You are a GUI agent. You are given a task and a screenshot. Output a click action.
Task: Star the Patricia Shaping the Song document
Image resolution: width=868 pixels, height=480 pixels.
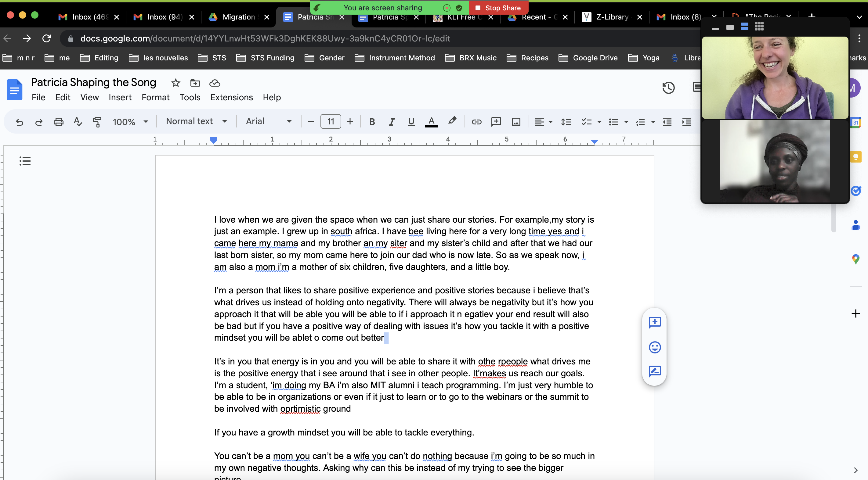coord(175,83)
